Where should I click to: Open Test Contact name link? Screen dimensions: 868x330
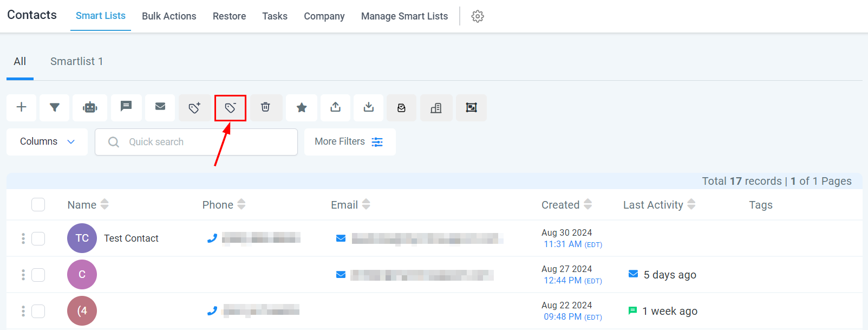point(131,238)
